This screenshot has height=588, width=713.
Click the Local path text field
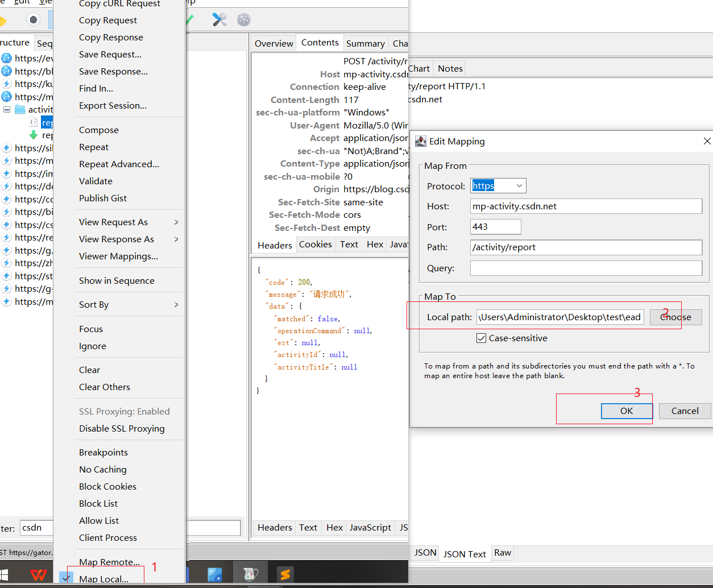(x=560, y=317)
